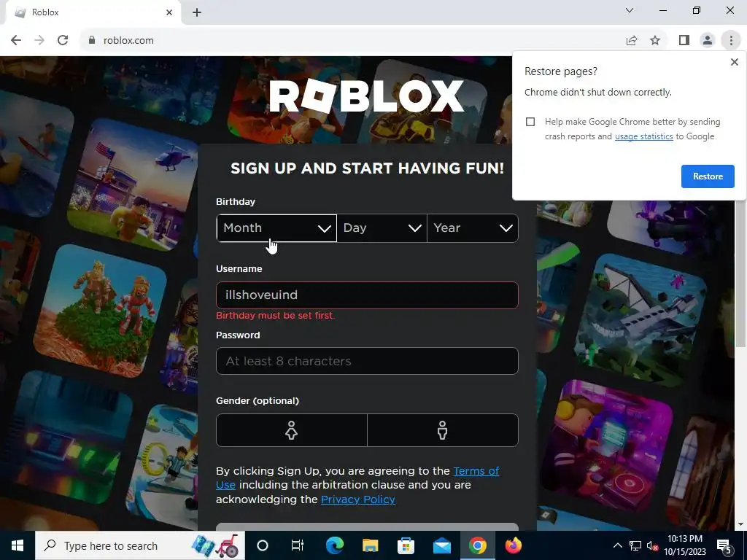Open the Windows Start menu
The image size is (747, 560).
pos(18,545)
